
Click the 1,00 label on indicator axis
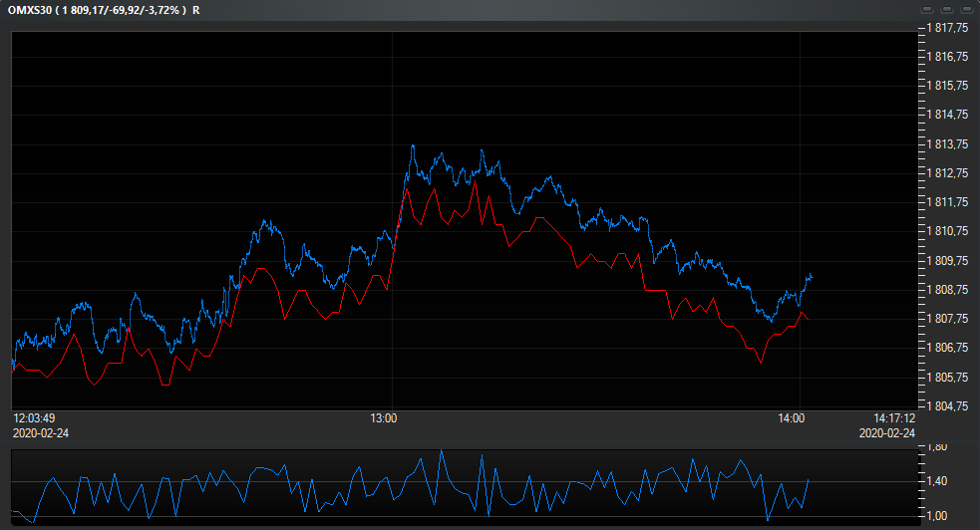click(x=939, y=516)
